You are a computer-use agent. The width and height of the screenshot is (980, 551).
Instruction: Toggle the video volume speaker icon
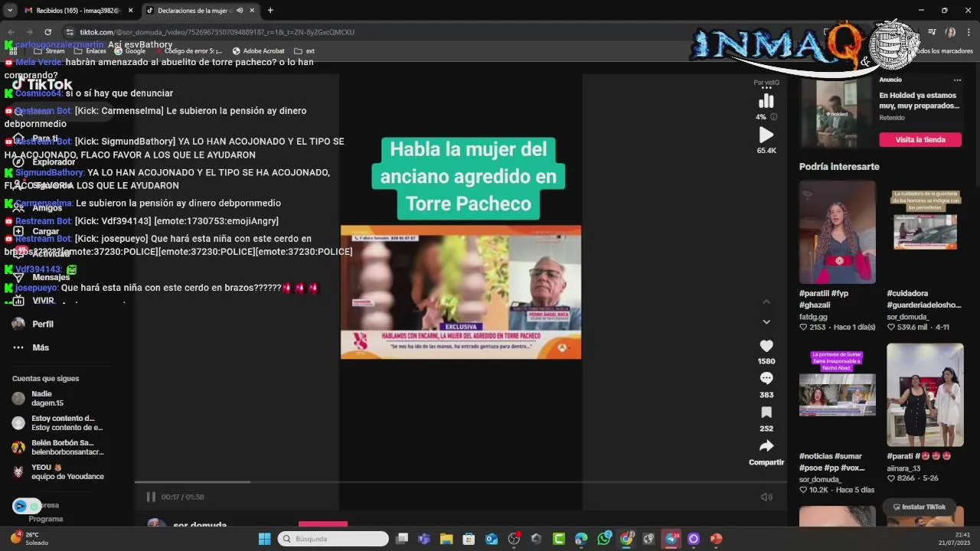point(766,497)
